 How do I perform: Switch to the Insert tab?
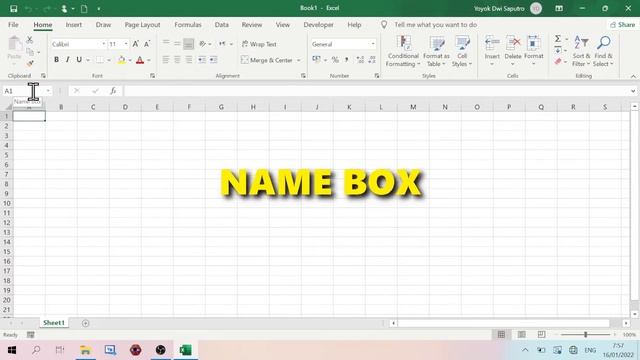click(x=74, y=24)
